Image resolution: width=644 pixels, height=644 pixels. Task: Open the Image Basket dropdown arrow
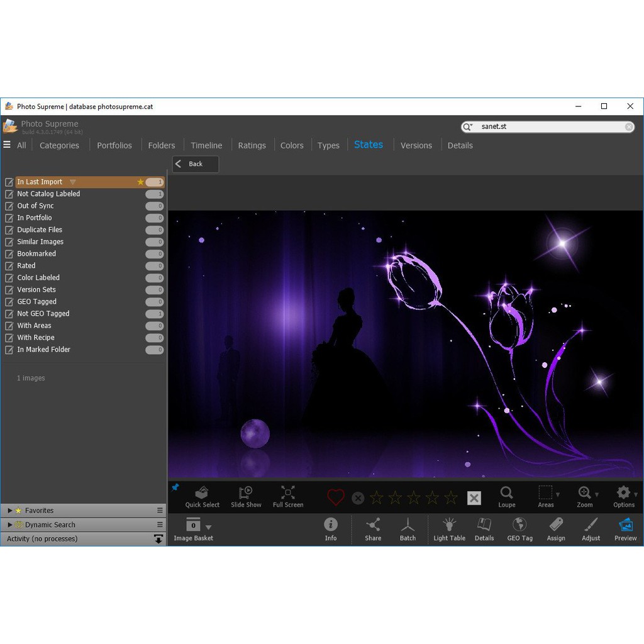pos(209,527)
